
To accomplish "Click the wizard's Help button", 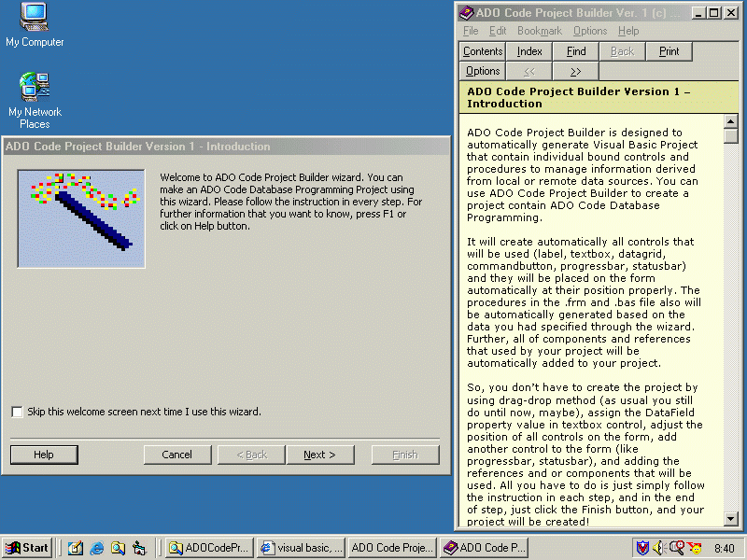I will (x=44, y=455).
